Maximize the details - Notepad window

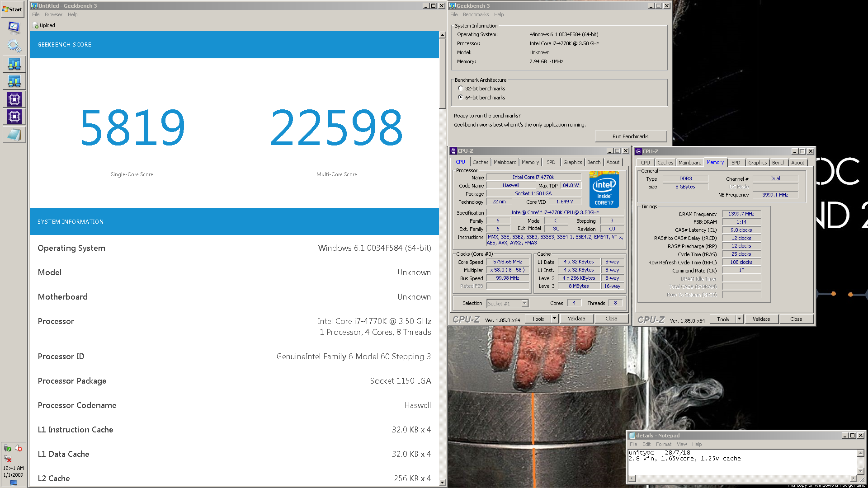pos(853,436)
